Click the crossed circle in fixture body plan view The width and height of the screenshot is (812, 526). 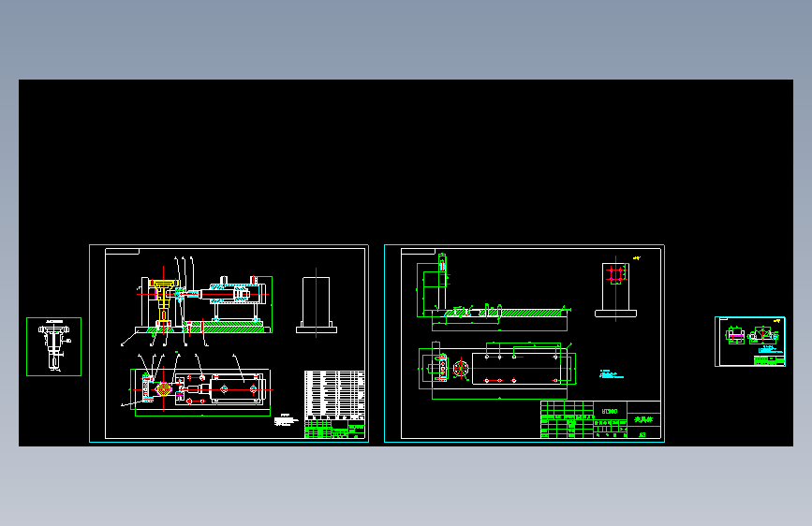tap(461, 369)
